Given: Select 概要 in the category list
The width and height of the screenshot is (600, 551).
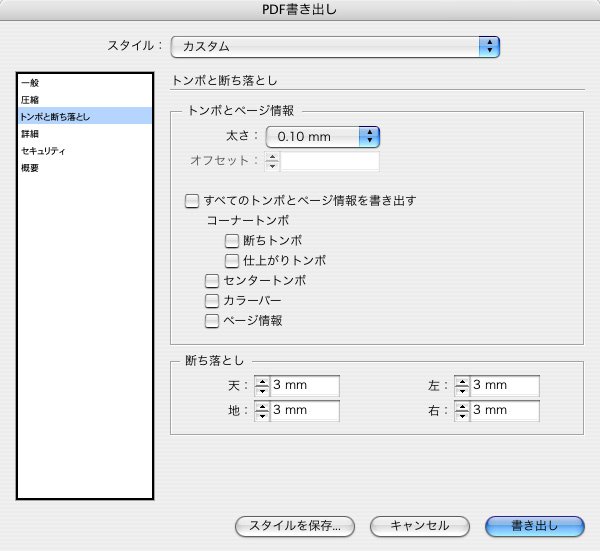Looking at the screenshot, I should click(x=85, y=168).
